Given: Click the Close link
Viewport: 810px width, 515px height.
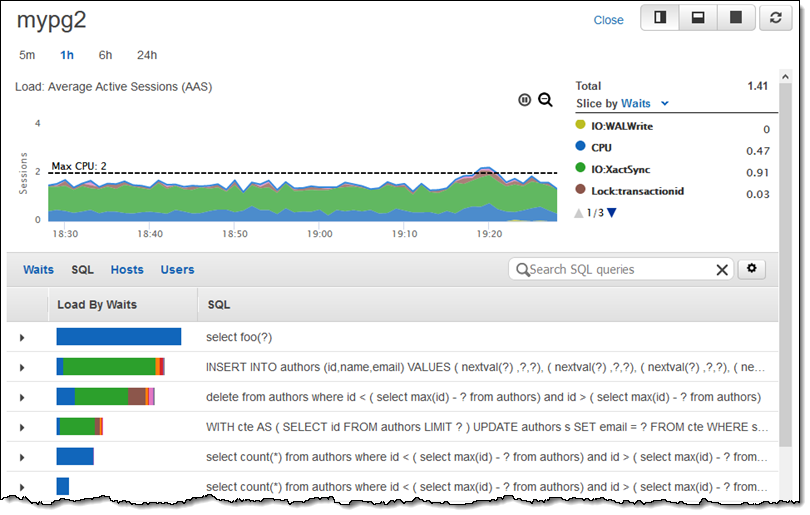Looking at the screenshot, I should 608,20.
